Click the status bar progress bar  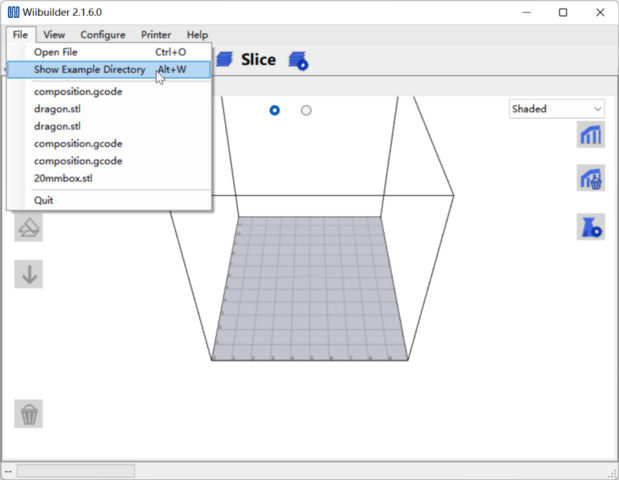pyautogui.click(x=75, y=470)
